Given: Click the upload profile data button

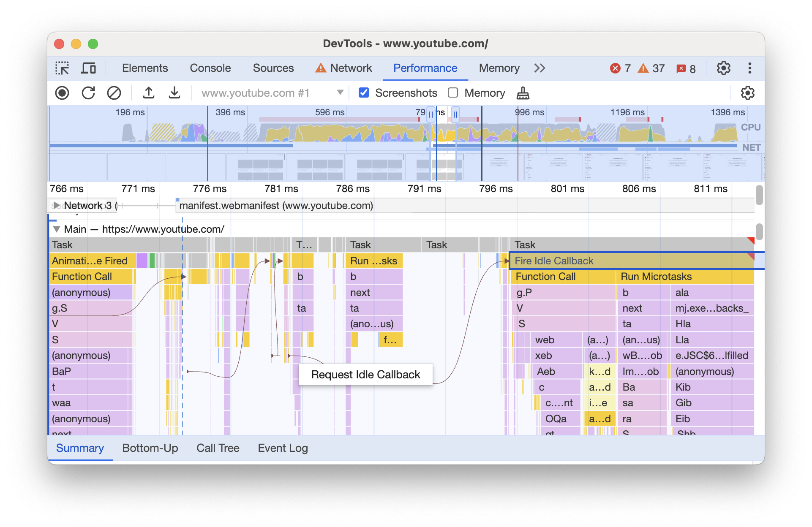Looking at the screenshot, I should [147, 92].
